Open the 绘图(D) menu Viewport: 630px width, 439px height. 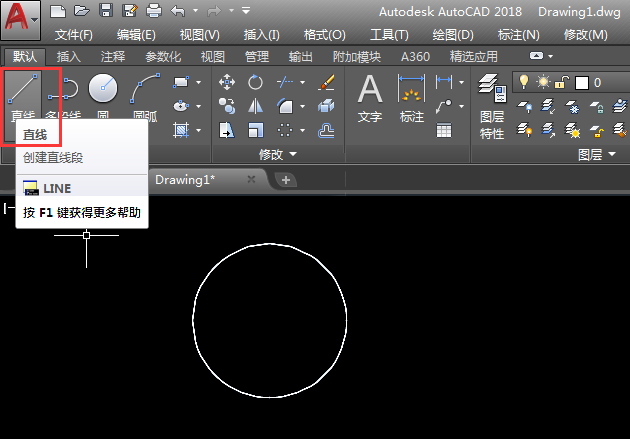point(453,35)
